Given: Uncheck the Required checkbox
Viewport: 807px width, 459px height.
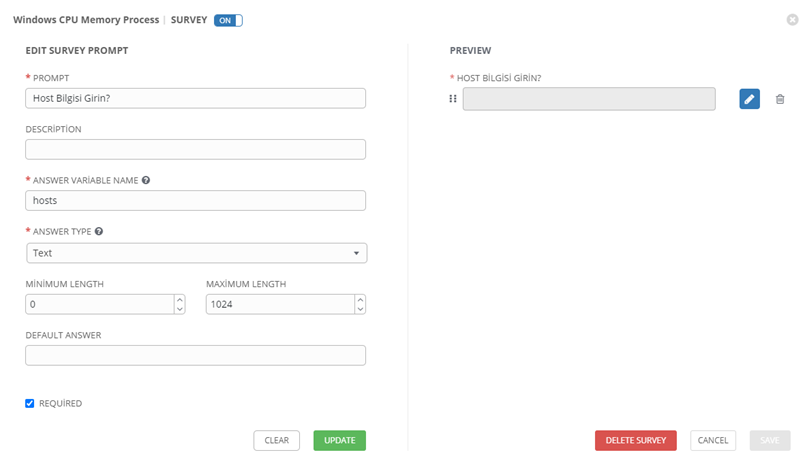Looking at the screenshot, I should [x=30, y=403].
